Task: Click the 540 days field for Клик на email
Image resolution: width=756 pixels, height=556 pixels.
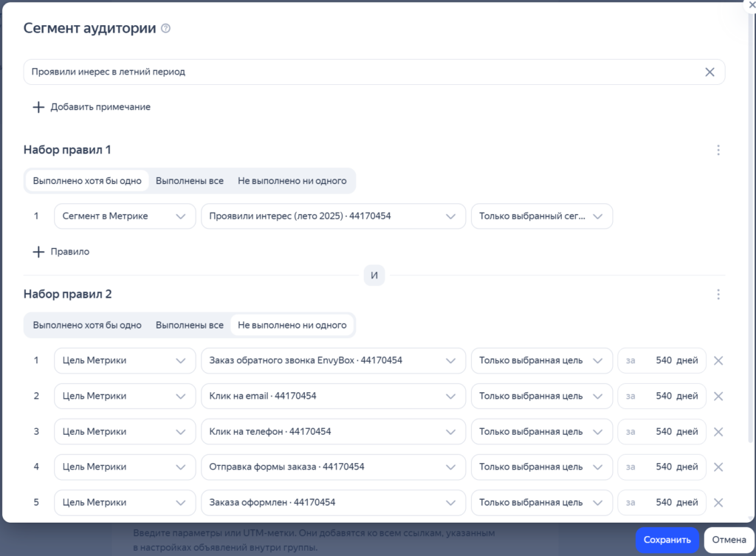Action: pyautogui.click(x=661, y=396)
